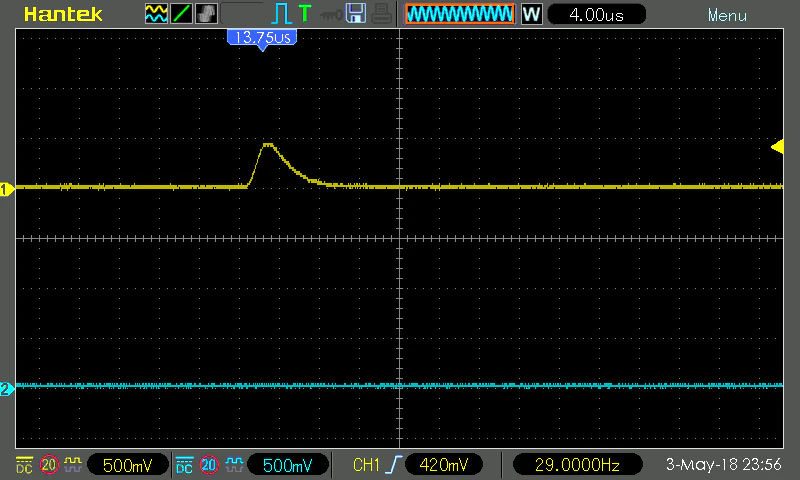Screen dimensions: 800x480
Task: Open the Menu button
Action: tap(727, 15)
